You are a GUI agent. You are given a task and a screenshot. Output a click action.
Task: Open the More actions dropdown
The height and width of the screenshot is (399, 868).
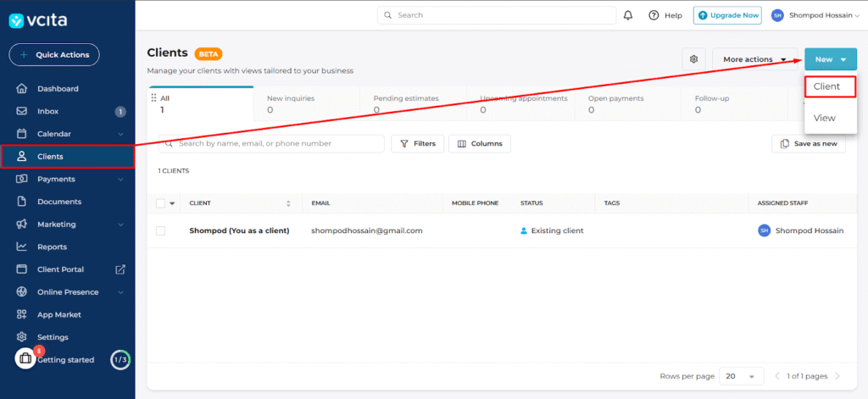coord(754,59)
